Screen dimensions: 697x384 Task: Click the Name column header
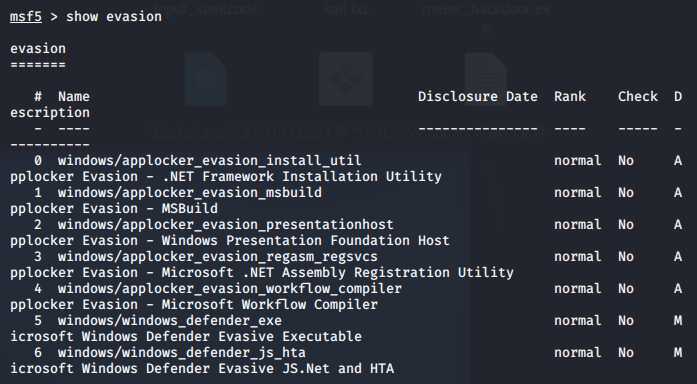(74, 97)
